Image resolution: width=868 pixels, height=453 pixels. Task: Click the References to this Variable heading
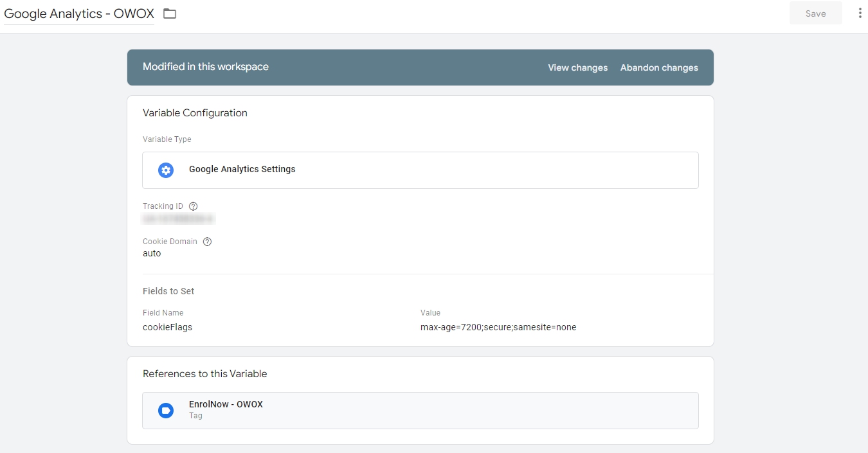(x=204, y=374)
